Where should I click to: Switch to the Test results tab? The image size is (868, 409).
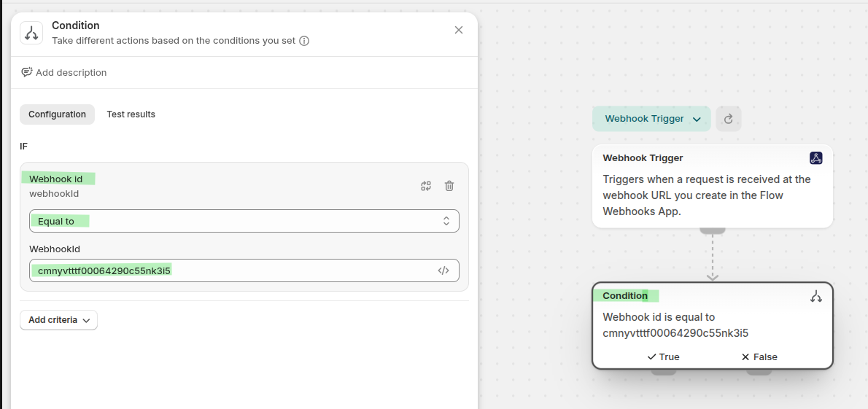coord(131,114)
